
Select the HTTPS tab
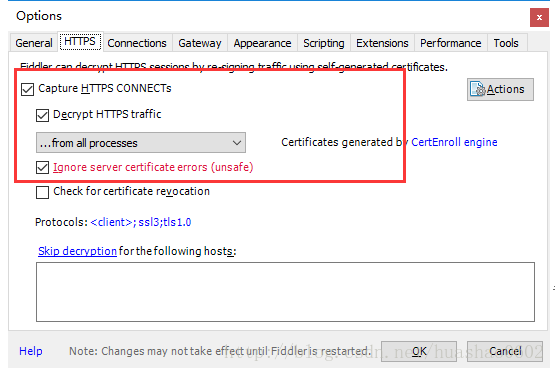tap(80, 42)
